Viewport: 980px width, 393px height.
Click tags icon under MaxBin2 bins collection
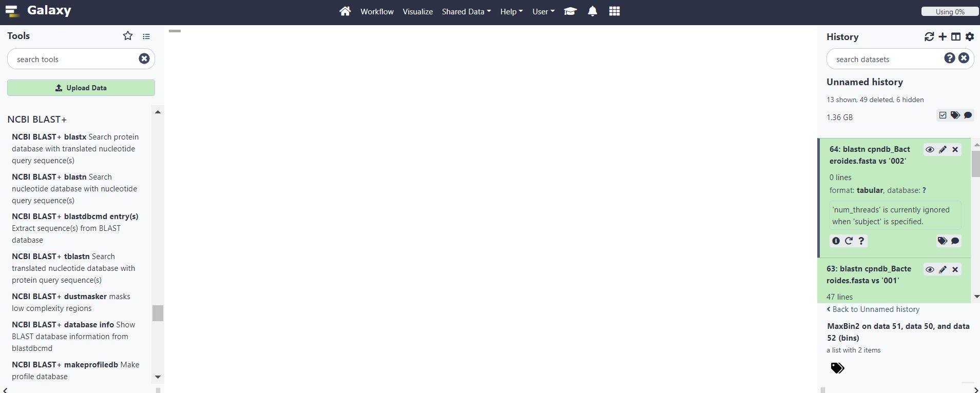click(x=837, y=368)
